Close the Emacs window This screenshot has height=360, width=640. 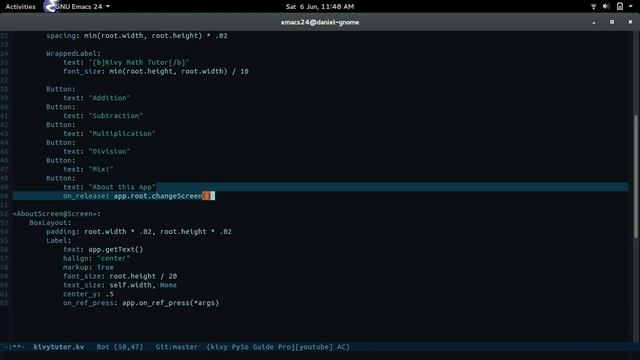pos(630,22)
